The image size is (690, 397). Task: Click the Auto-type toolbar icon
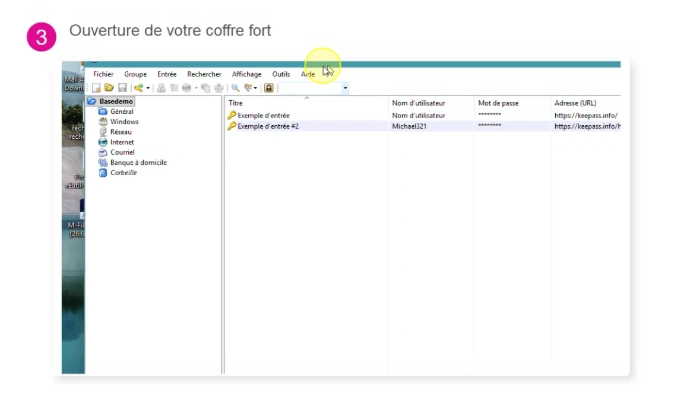219,88
